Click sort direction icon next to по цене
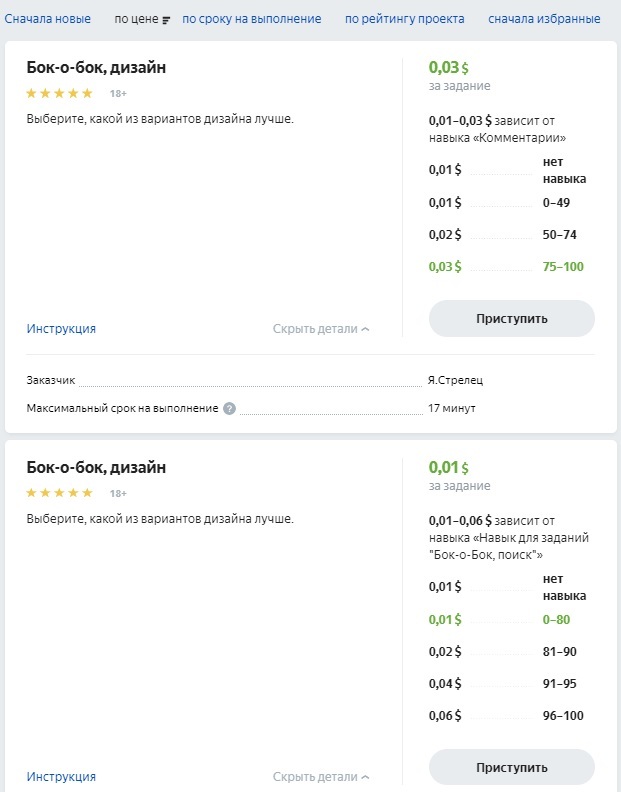 click(167, 20)
